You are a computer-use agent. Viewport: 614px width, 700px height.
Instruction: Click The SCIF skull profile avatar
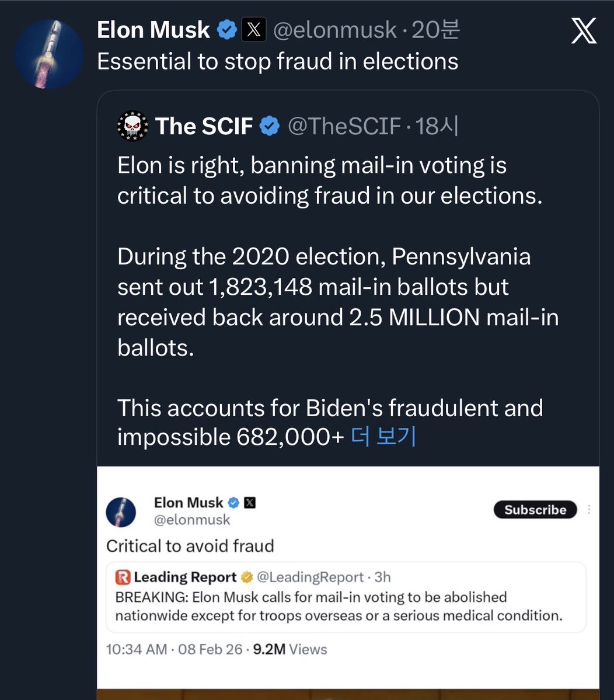tap(133, 126)
